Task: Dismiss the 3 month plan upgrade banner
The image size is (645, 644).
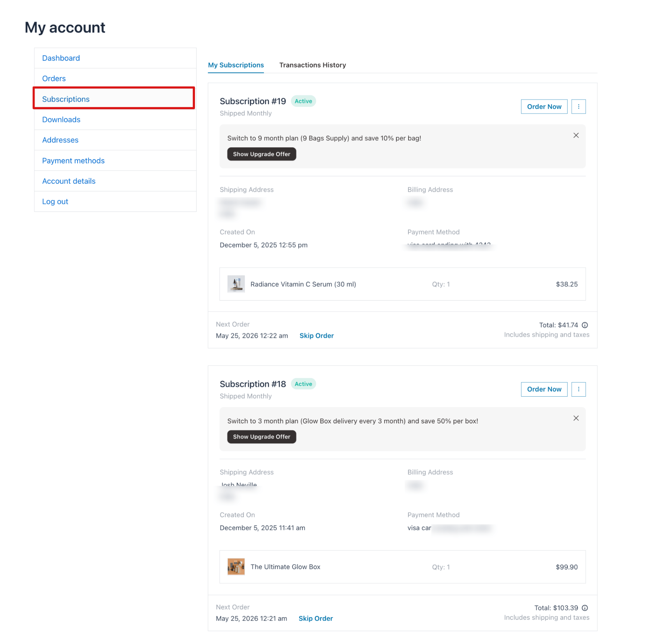Action: tap(576, 418)
